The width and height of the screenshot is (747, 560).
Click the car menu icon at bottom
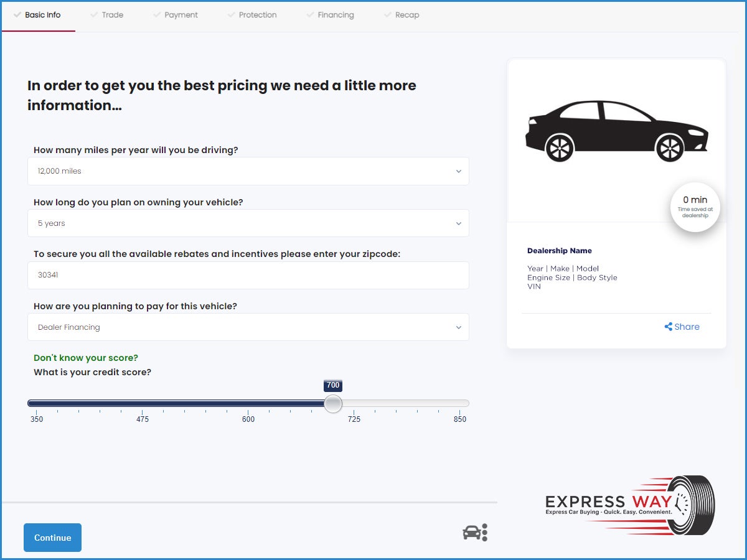click(474, 533)
